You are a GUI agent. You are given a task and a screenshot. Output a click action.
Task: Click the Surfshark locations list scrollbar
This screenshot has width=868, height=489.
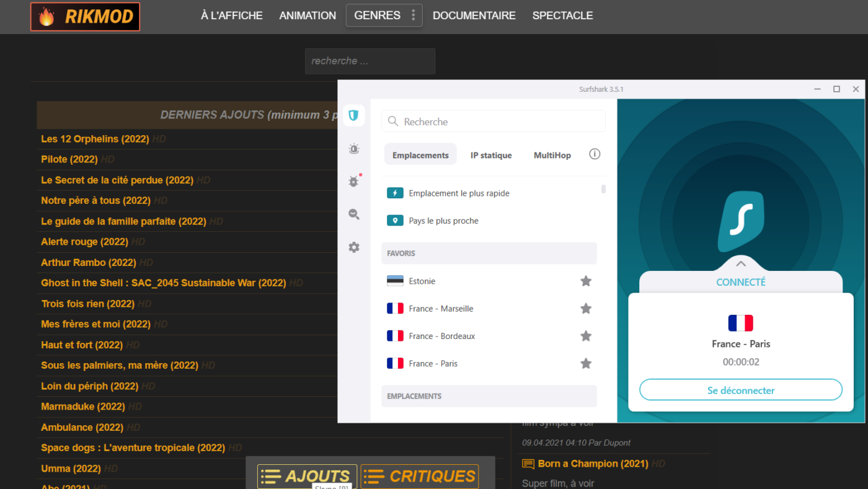(x=603, y=188)
